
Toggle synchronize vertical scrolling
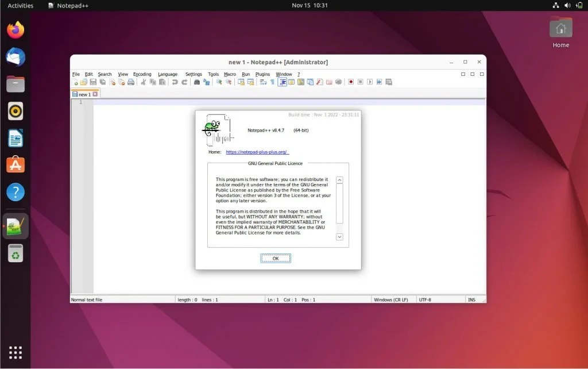point(241,82)
